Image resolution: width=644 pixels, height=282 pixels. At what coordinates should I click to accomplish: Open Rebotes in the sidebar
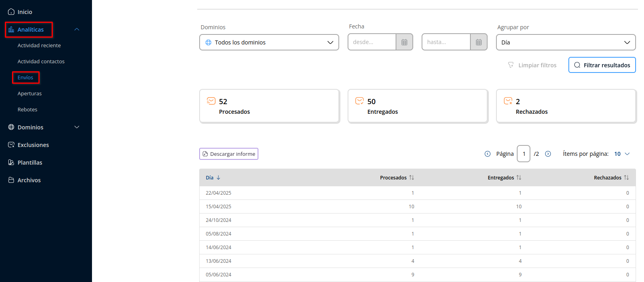click(28, 110)
